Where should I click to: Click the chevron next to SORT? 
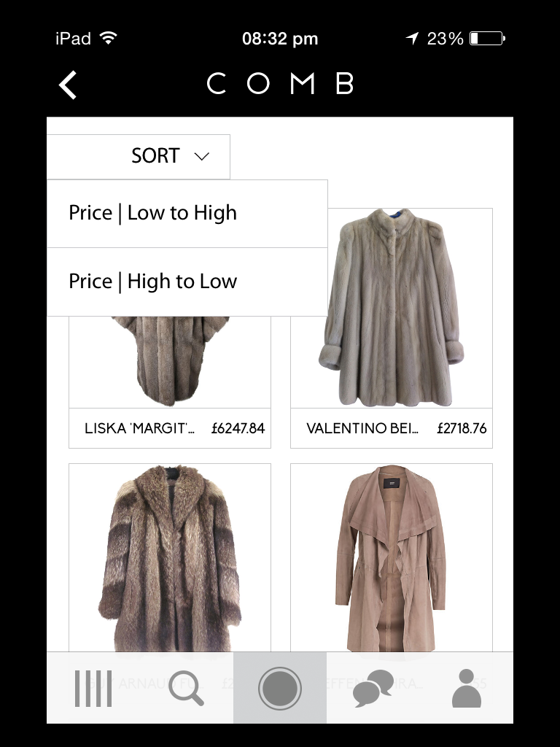(x=202, y=156)
